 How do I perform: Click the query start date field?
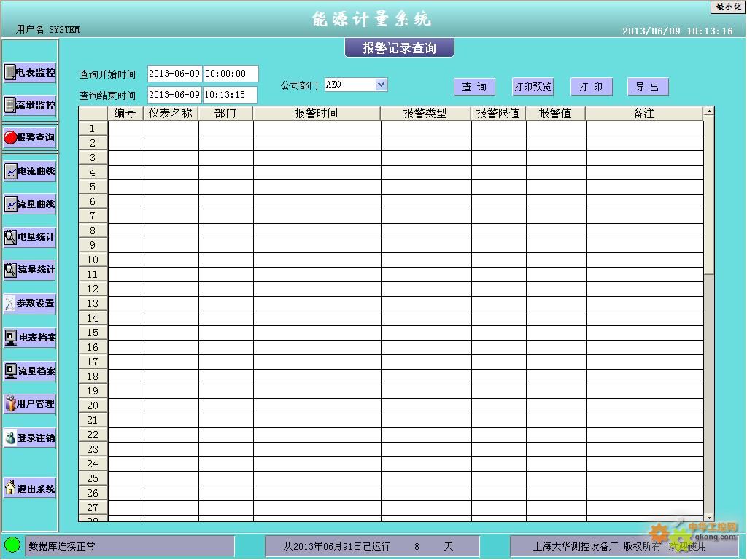(x=174, y=74)
